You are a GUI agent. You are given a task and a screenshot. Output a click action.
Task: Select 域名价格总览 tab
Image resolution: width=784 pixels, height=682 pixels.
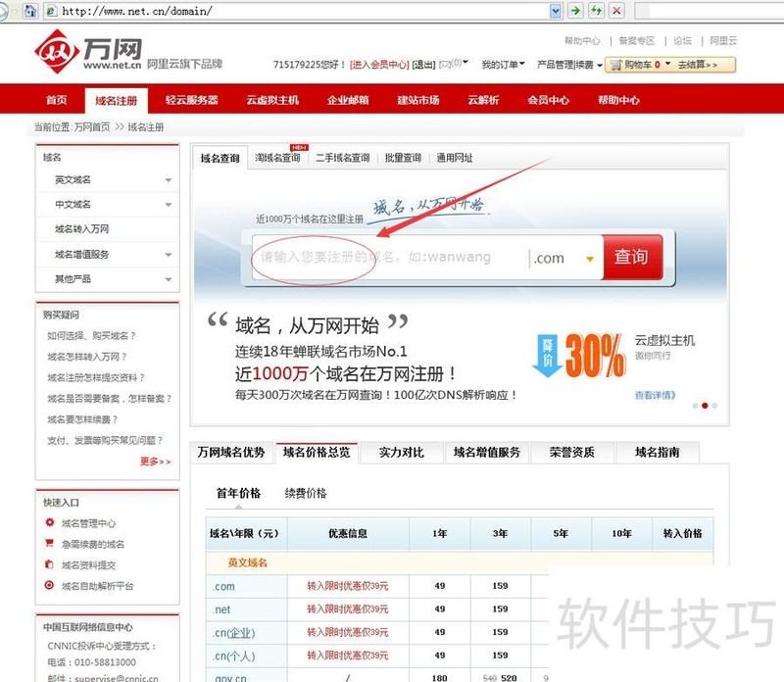click(317, 453)
